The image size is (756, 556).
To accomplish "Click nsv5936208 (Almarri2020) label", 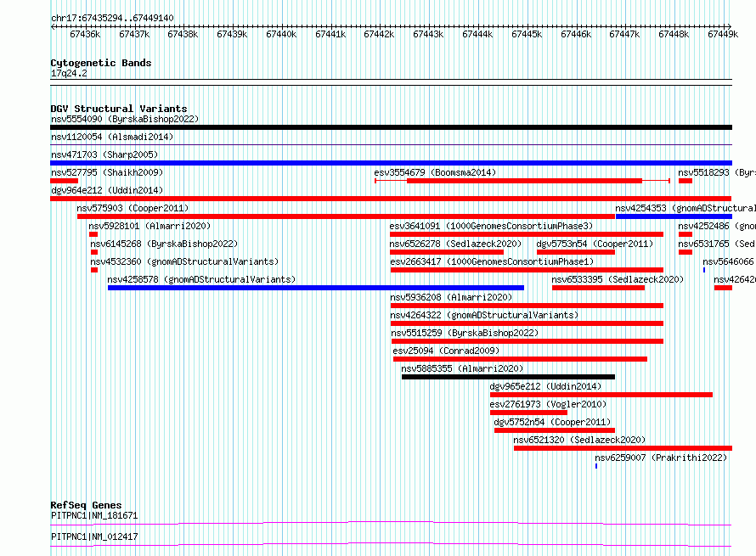I will [x=451, y=297].
